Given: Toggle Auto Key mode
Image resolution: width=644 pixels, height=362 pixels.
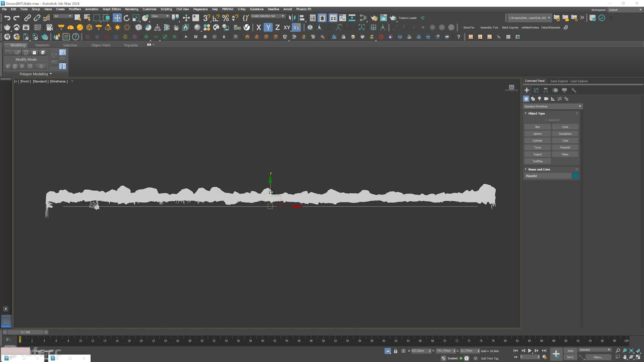Looking at the screenshot, I should click(571, 351).
